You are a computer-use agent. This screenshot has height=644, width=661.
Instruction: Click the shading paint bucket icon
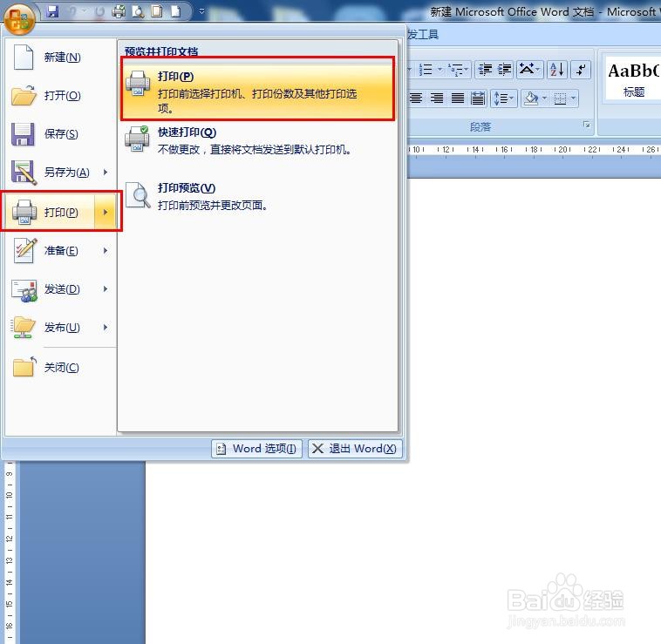click(531, 98)
